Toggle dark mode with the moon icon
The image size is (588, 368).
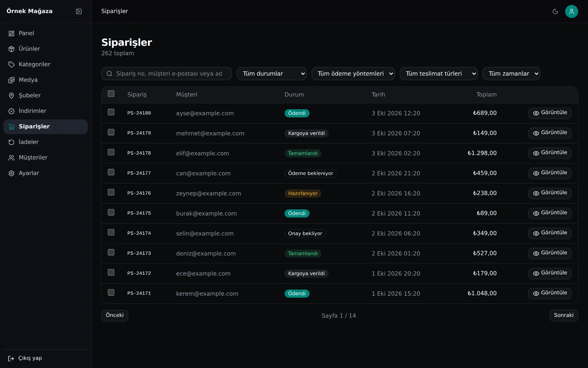click(555, 11)
